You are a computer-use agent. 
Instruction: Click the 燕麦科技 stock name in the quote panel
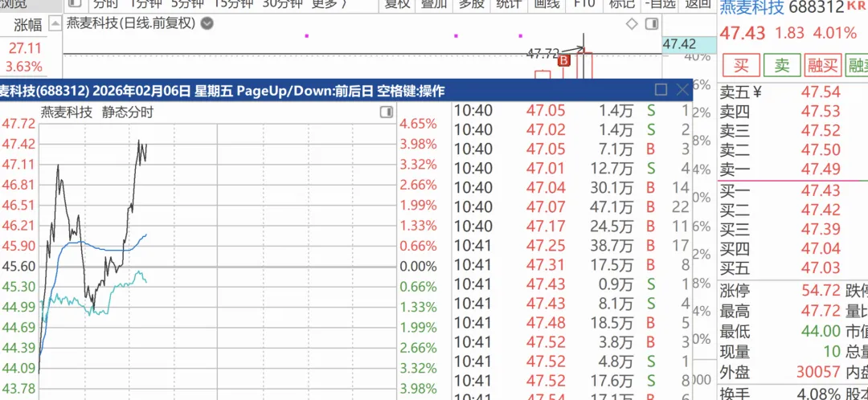pos(751,7)
